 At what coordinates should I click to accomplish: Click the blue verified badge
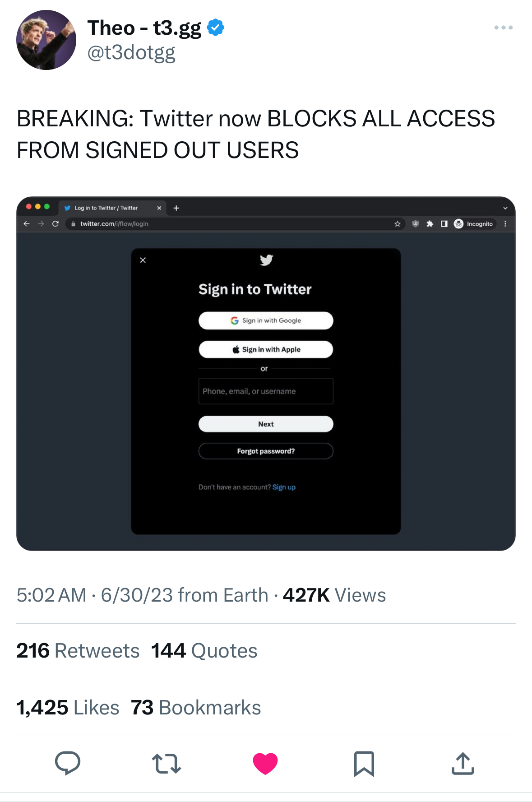216,28
